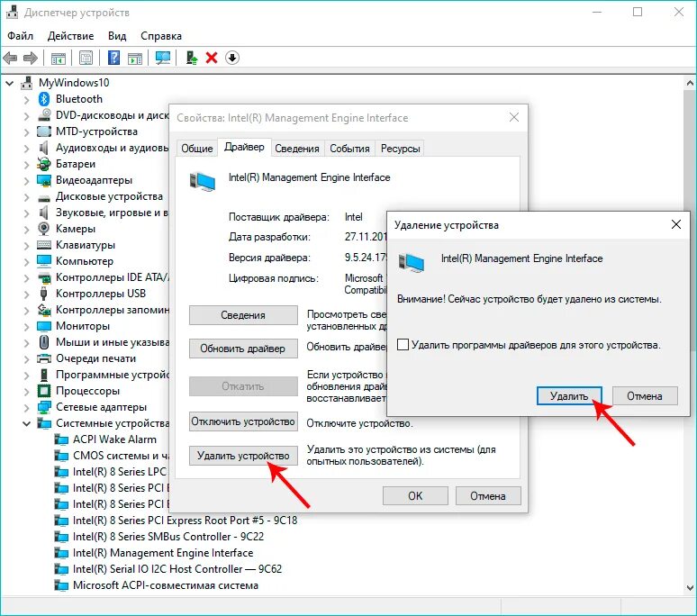Click the Bluetooth category icon

pos(44,99)
